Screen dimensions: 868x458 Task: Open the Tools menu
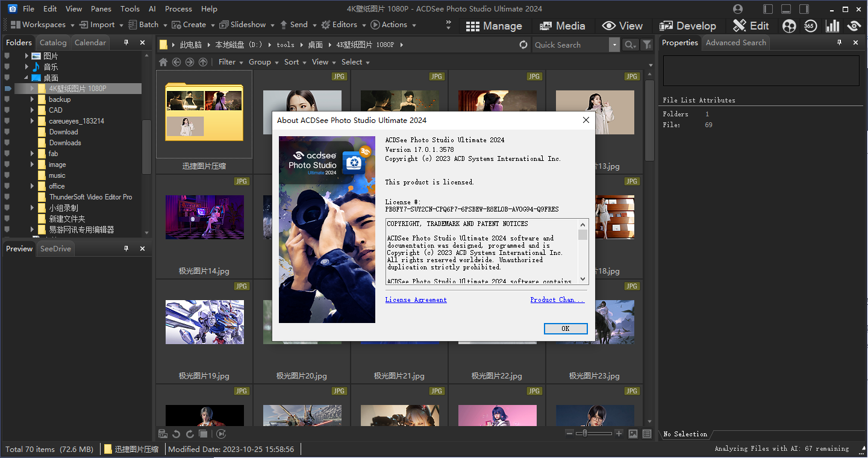[130, 9]
